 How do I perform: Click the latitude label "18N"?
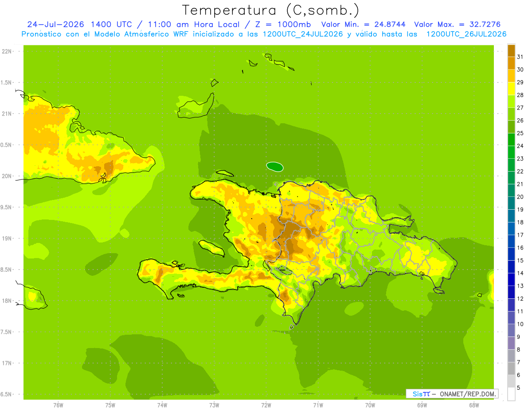point(7,301)
